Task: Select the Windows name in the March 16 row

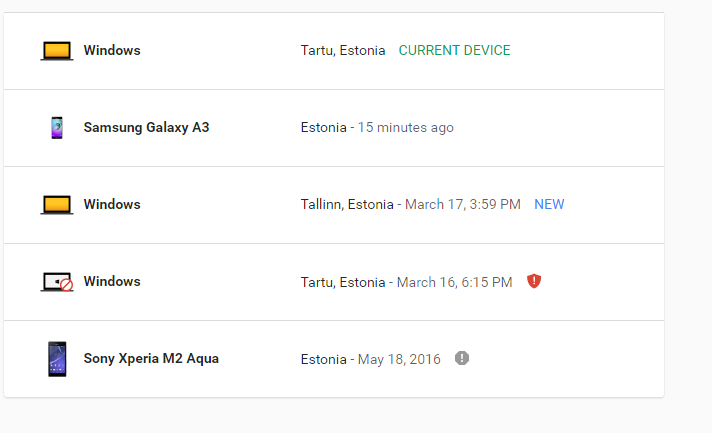Action: tap(112, 281)
